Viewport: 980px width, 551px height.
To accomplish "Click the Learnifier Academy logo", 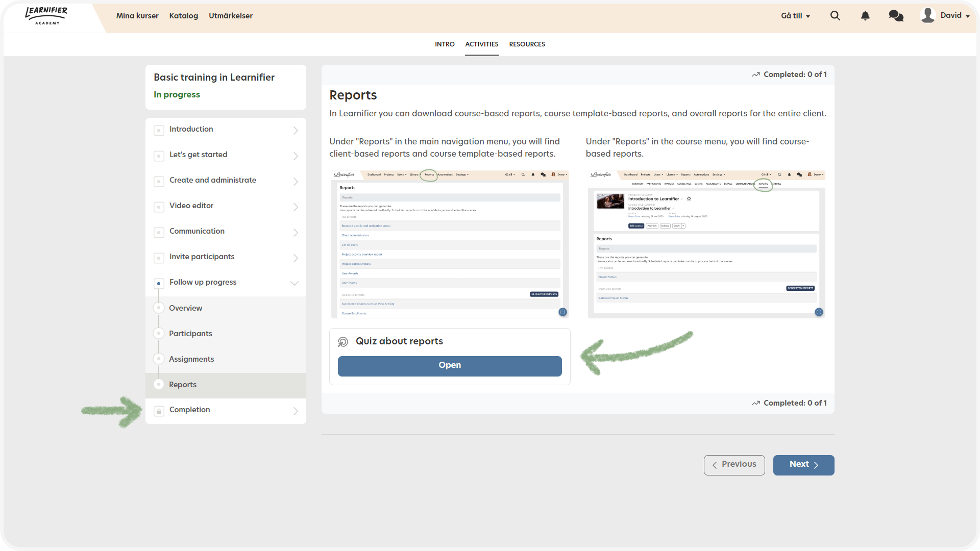I will point(46,15).
